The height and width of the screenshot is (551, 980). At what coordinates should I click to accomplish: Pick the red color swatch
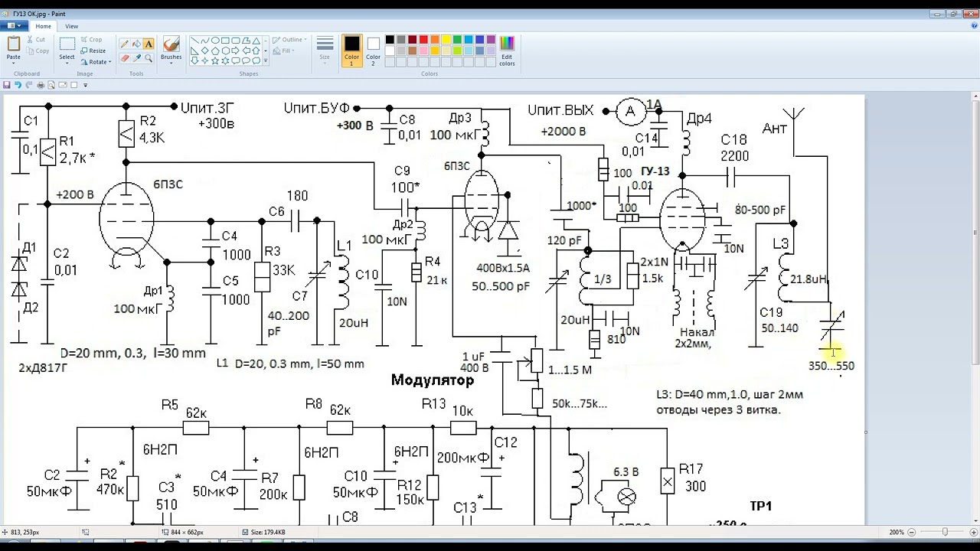(x=423, y=40)
